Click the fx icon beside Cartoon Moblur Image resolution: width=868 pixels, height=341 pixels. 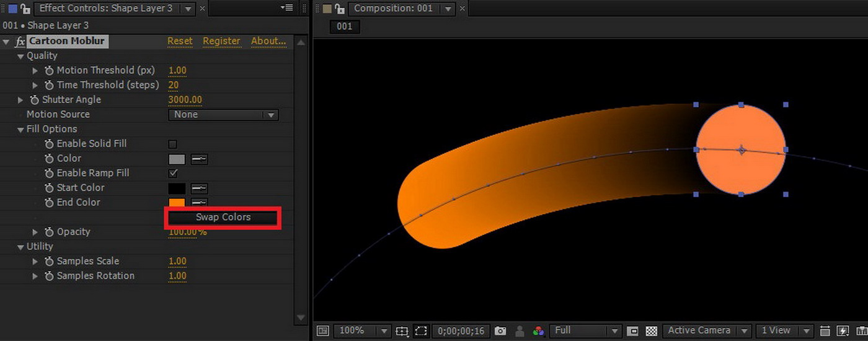click(20, 42)
